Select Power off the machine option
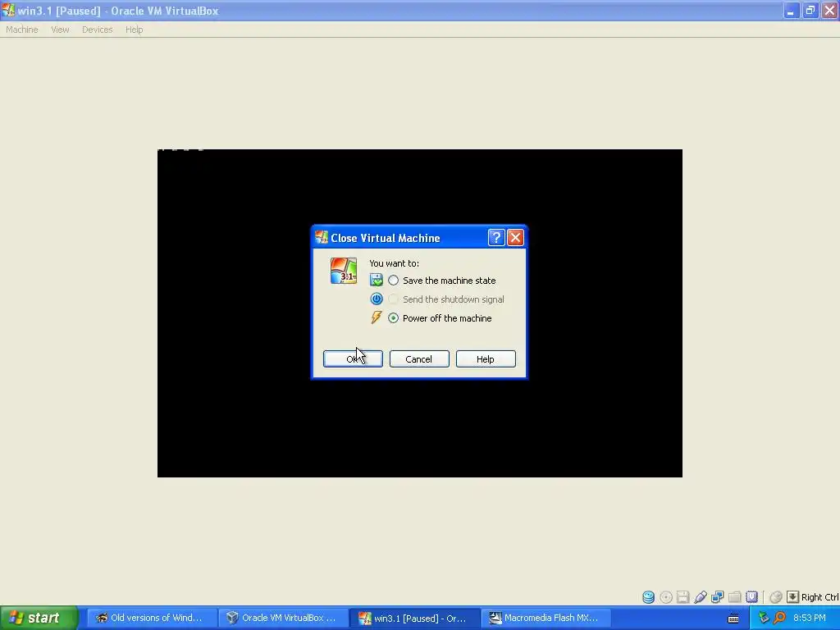Viewport: 840px width, 630px height. [393, 318]
